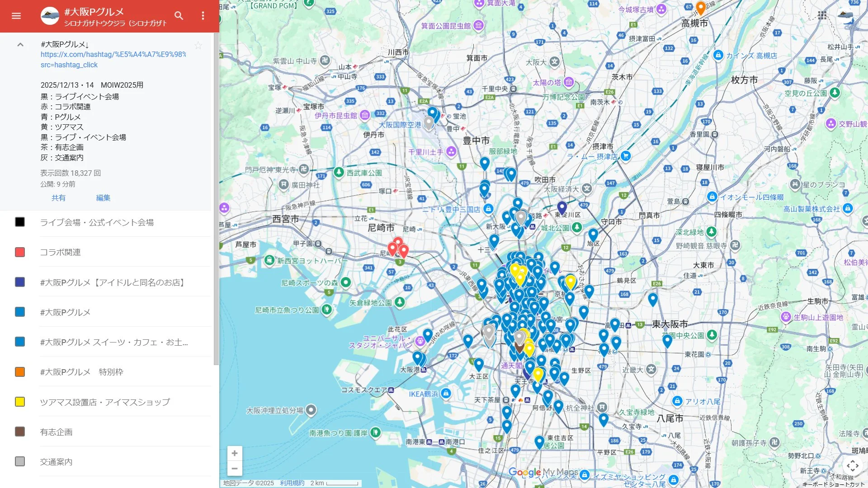Click the account avatar at top right
The height and width of the screenshot is (488, 868).
[844, 15]
